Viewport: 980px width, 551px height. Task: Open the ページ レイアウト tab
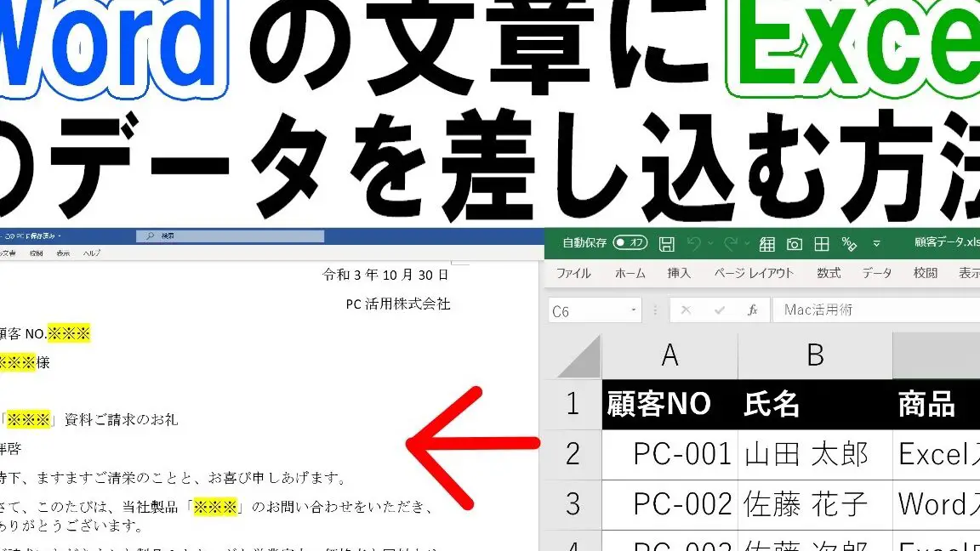point(754,273)
